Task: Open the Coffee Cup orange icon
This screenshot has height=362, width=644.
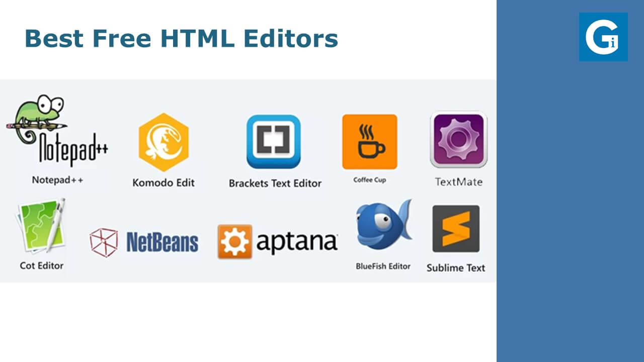Action: [370, 142]
